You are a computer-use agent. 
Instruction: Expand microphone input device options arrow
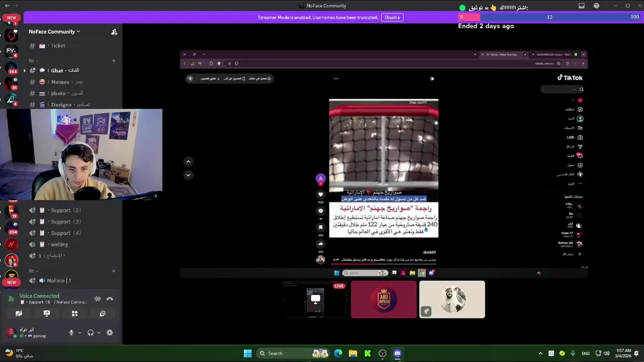click(x=79, y=333)
